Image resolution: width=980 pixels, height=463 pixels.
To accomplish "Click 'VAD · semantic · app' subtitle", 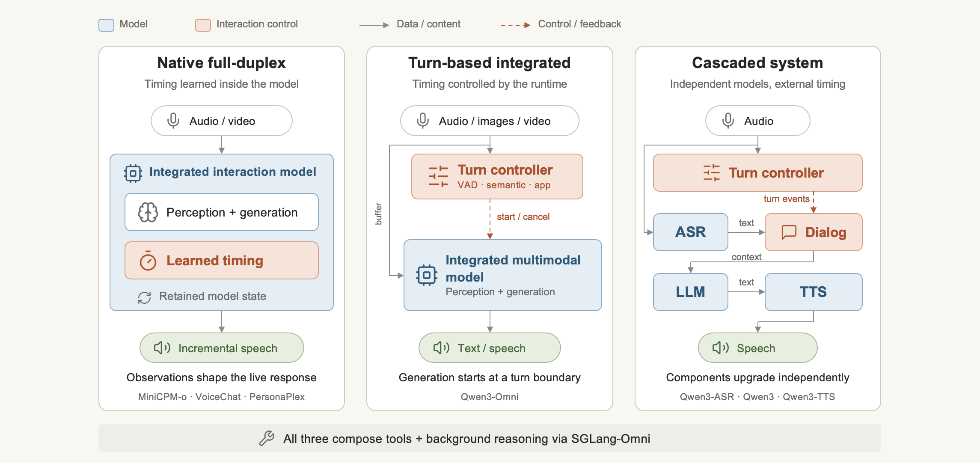I will click(504, 185).
